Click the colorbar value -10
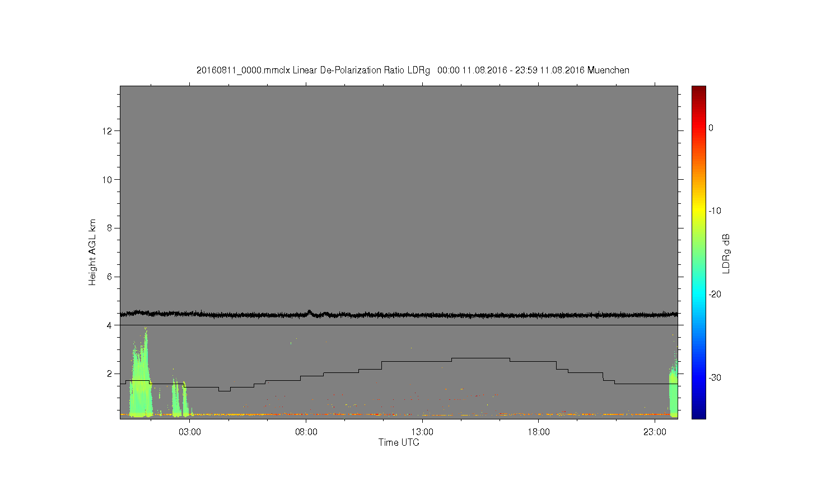The image size is (840, 504). point(715,211)
